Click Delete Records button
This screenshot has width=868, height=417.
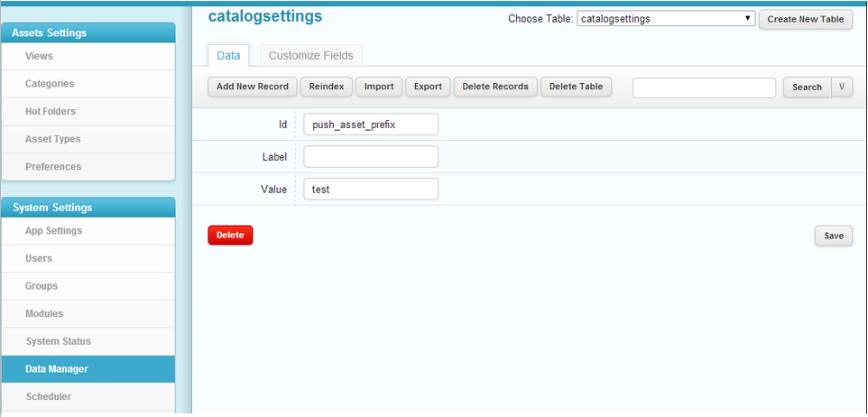pyautogui.click(x=495, y=87)
